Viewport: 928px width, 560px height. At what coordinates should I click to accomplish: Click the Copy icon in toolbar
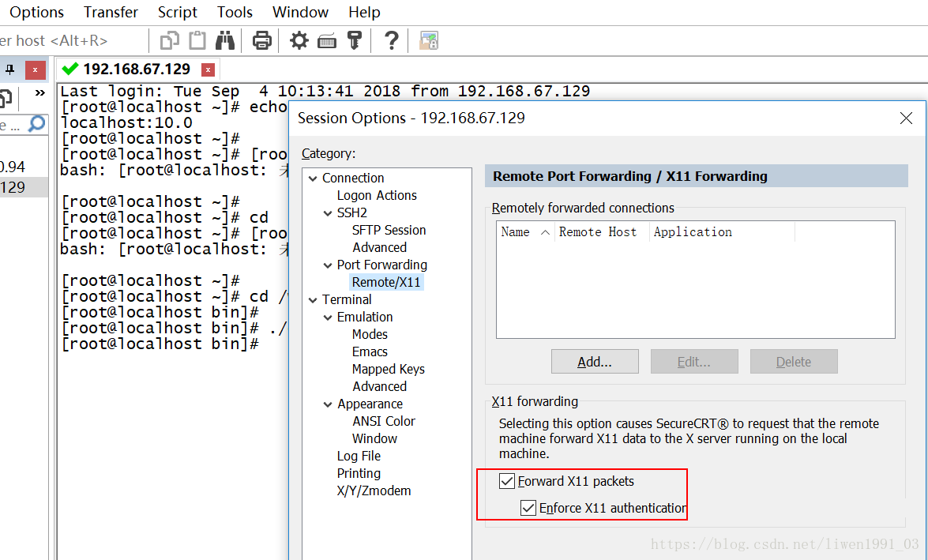pyautogui.click(x=169, y=40)
